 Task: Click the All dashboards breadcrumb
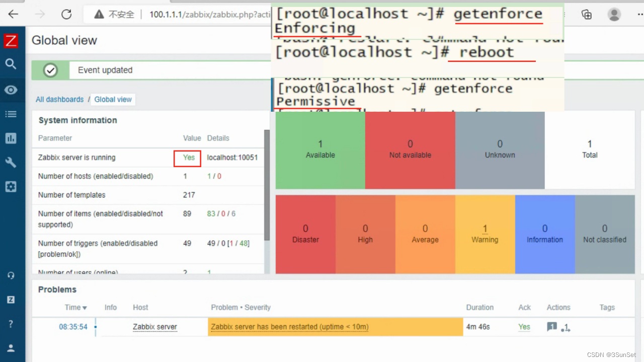[x=59, y=99]
